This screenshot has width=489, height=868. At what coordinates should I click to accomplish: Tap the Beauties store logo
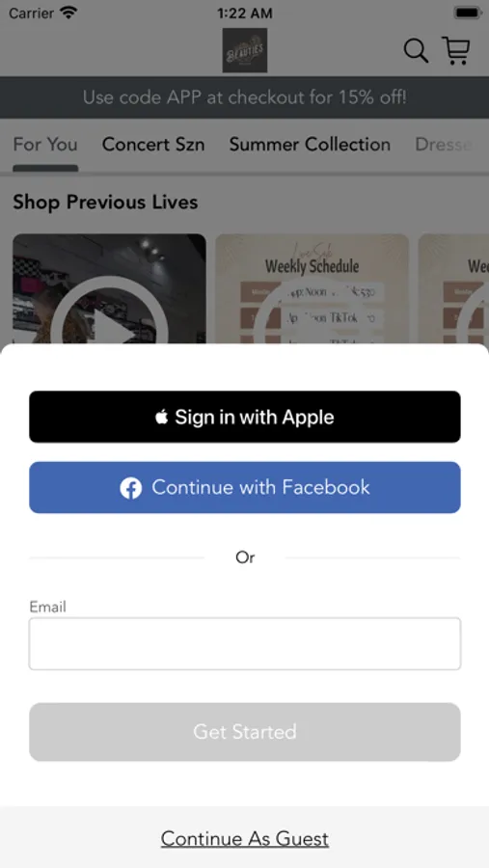pyautogui.click(x=245, y=50)
